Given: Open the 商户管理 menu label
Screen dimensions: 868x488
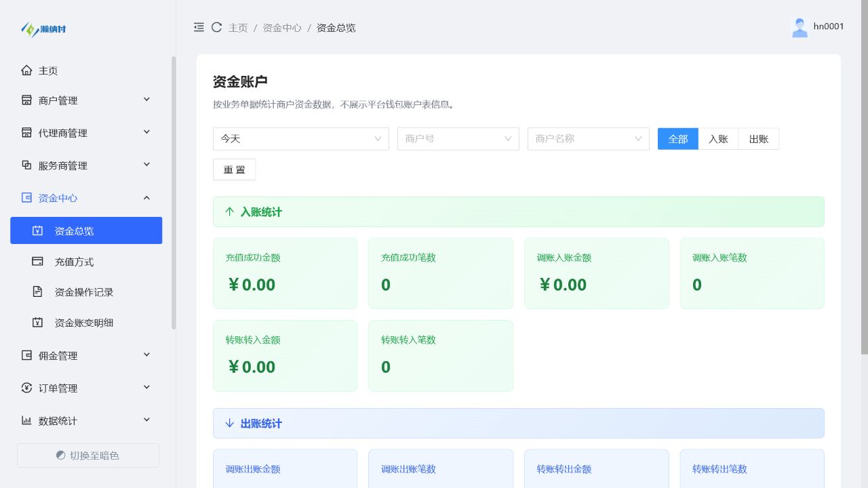Looking at the screenshot, I should (58, 100).
